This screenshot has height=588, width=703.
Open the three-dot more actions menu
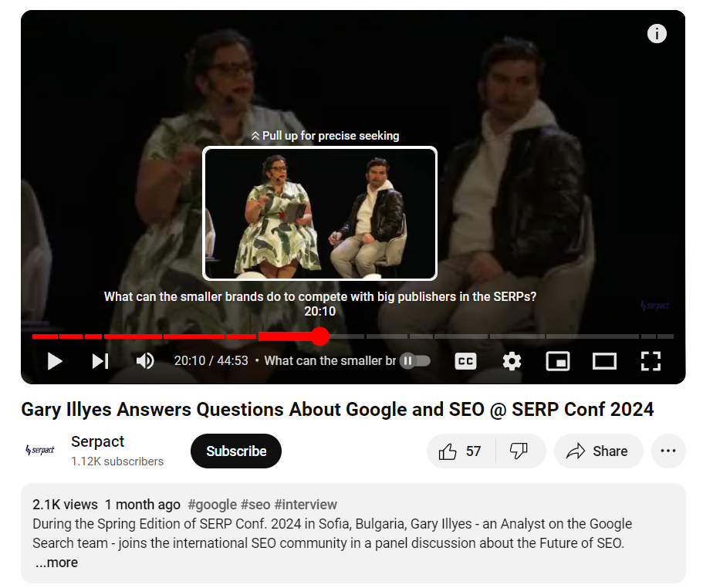point(668,451)
